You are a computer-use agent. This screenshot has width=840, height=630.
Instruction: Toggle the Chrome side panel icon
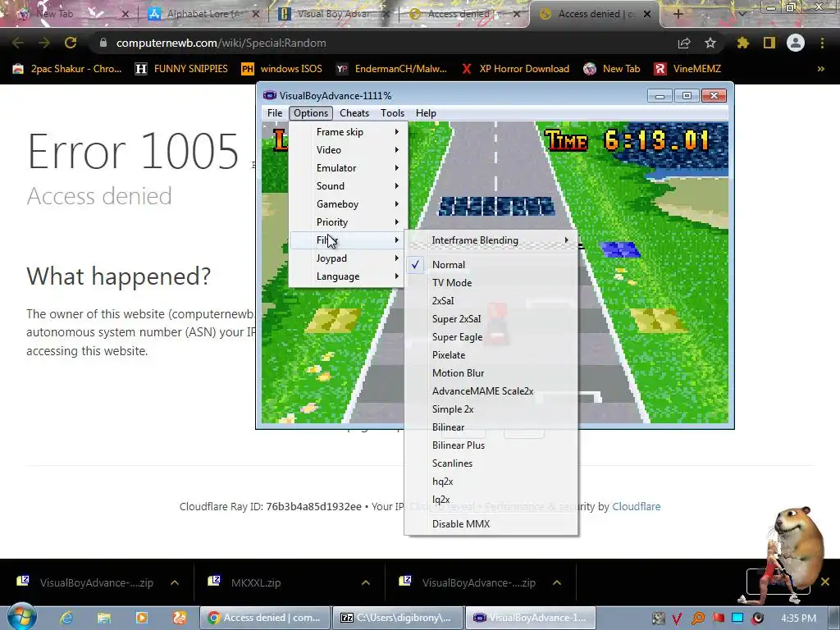[x=769, y=43]
